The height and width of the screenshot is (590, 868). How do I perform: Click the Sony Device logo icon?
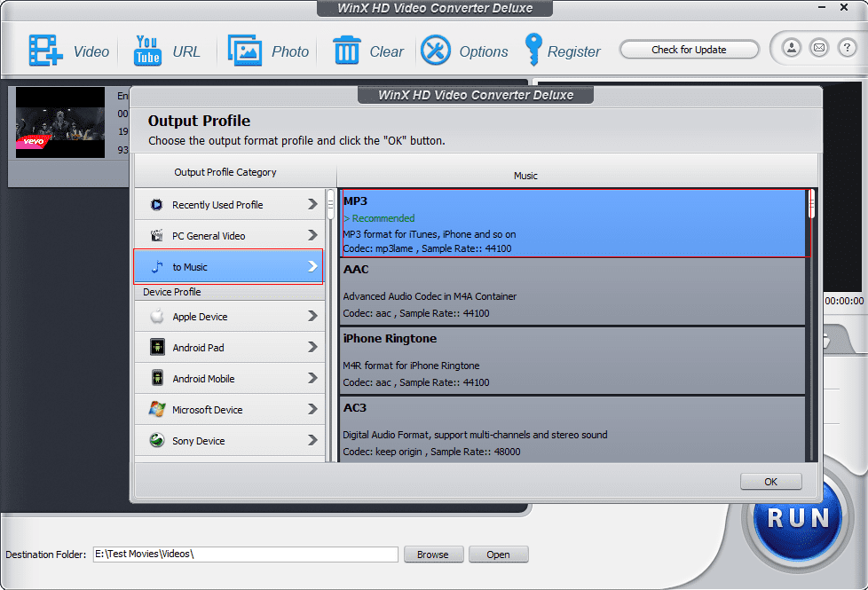click(x=157, y=441)
